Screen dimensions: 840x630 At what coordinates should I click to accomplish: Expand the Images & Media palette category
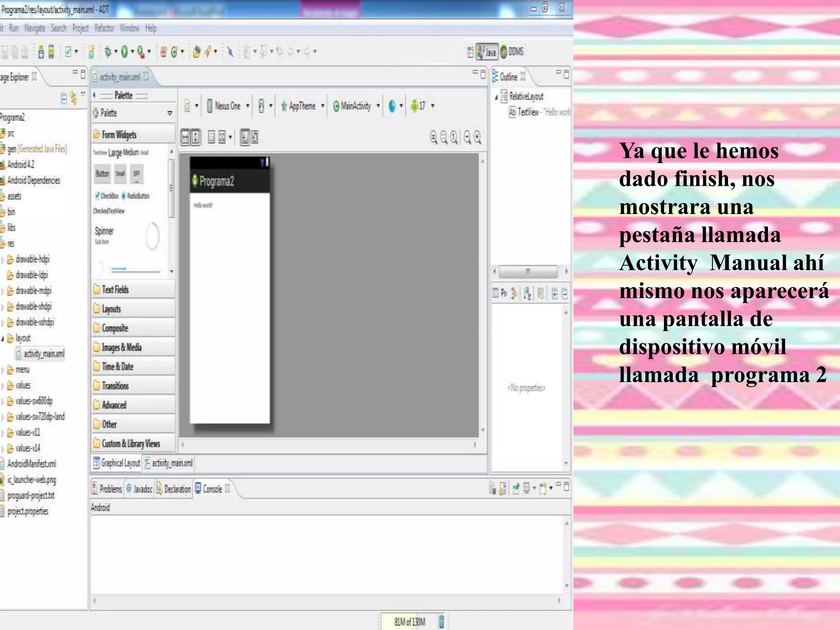pyautogui.click(x=134, y=347)
